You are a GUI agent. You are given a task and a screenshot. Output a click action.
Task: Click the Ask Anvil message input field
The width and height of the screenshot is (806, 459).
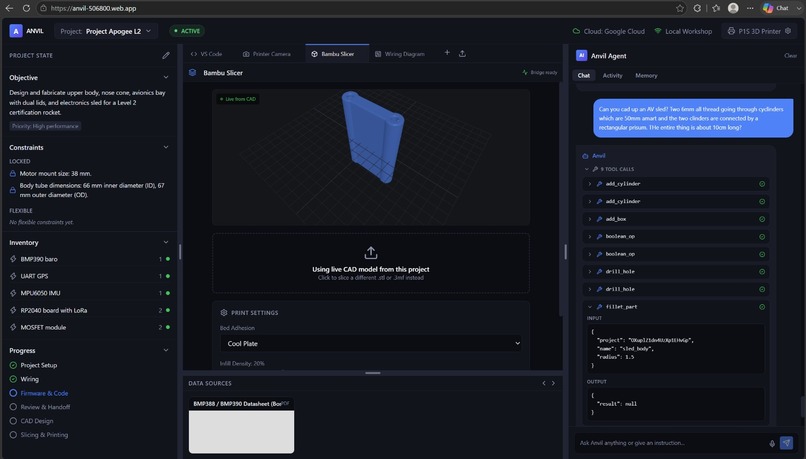coord(671,443)
